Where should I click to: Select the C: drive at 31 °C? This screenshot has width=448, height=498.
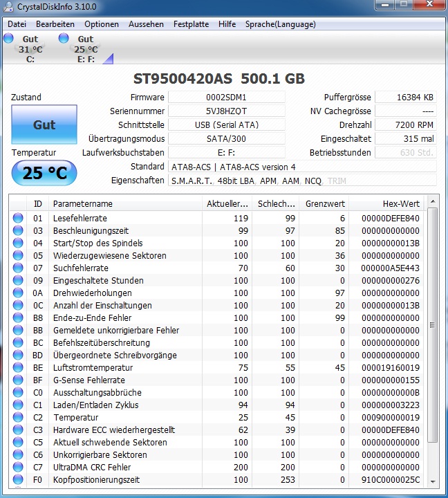coord(30,49)
